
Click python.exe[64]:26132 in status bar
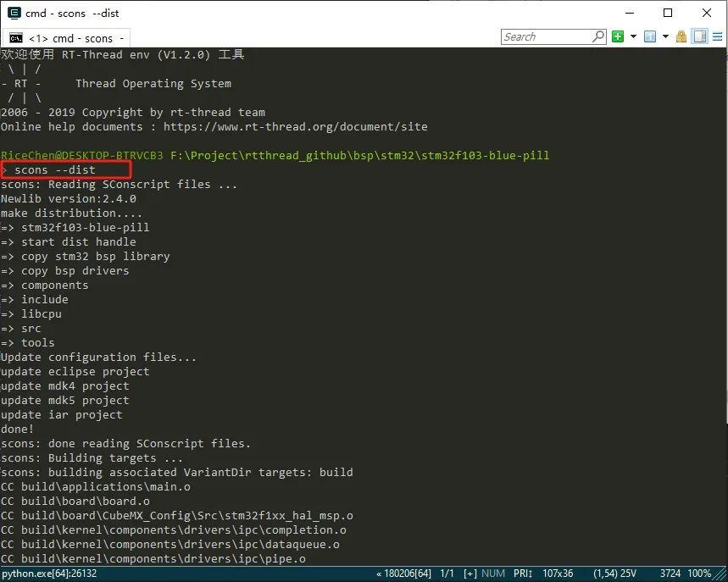[49, 574]
